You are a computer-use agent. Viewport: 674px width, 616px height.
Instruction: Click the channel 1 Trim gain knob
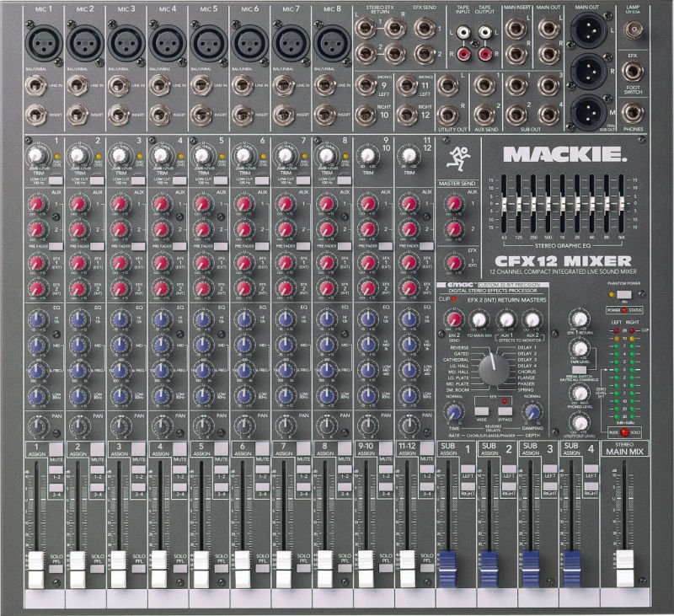(x=36, y=155)
